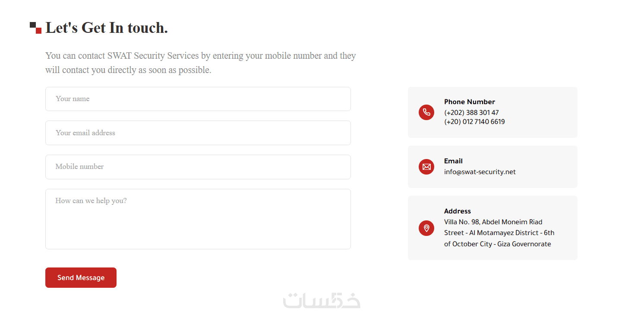Focus the Your name field
This screenshot has width=644, height=315.
(198, 99)
